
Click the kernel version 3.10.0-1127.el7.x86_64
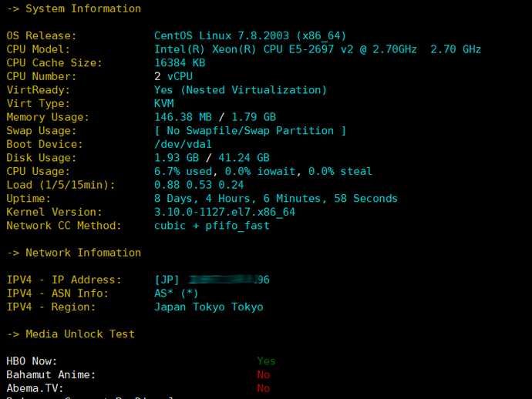(x=224, y=212)
